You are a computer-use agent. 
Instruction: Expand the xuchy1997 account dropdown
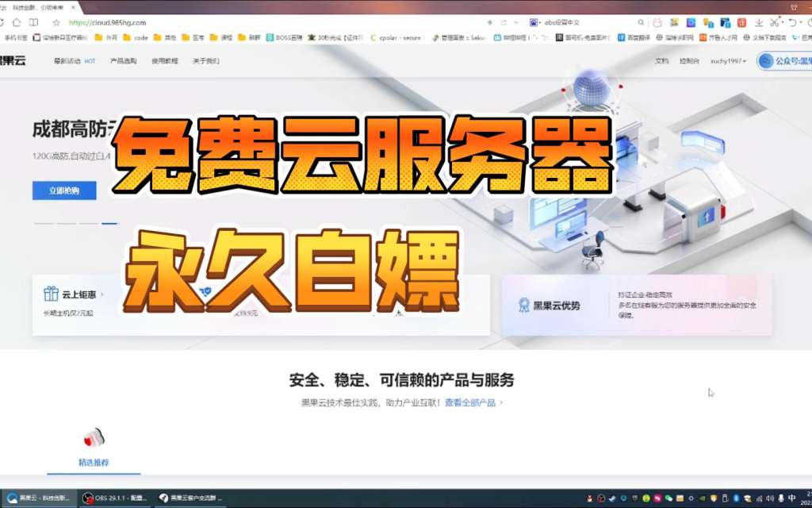[728, 60]
